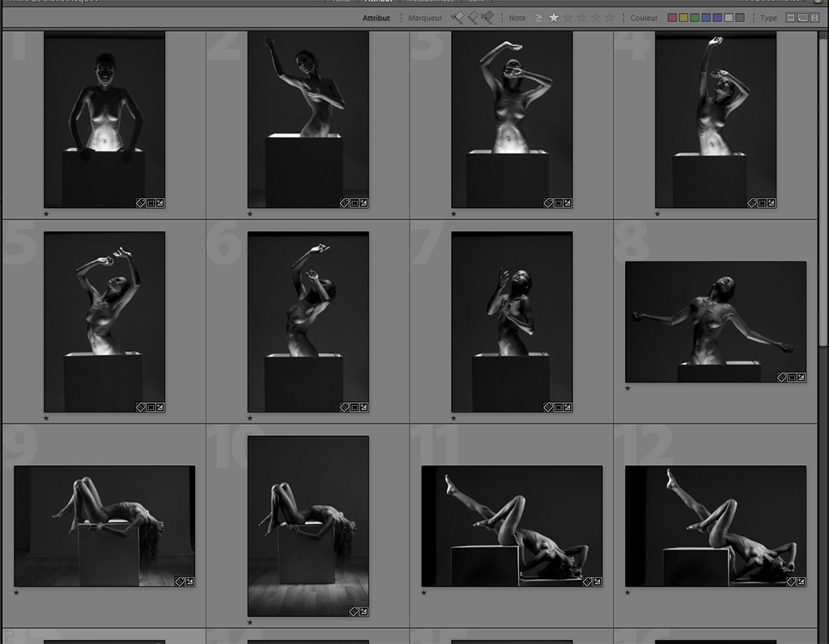Select photo 12 thumbnail
The image size is (829, 644).
[716, 526]
